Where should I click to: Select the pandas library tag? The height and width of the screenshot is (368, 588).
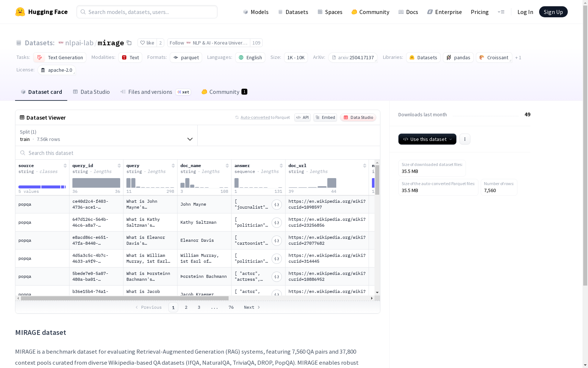pos(458,57)
